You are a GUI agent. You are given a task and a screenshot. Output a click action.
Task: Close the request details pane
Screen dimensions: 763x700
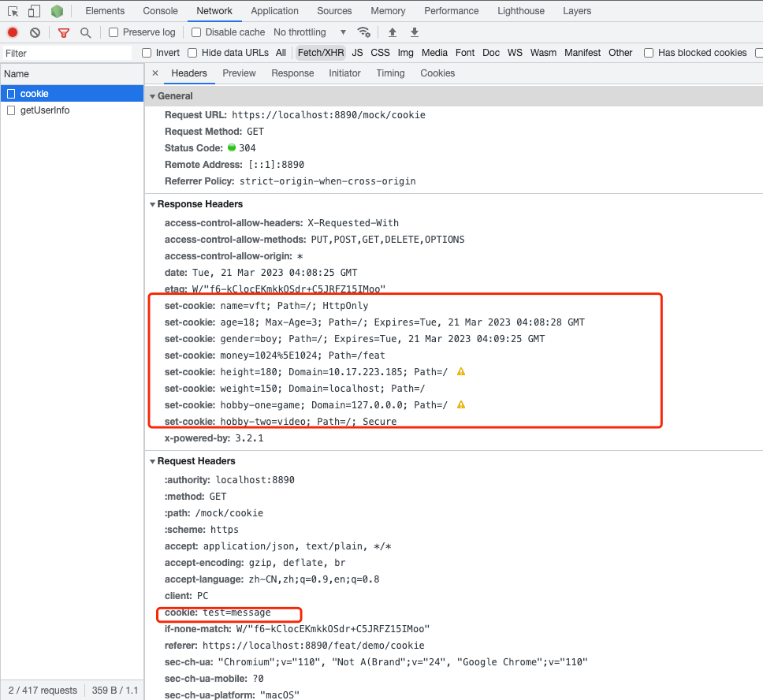pyautogui.click(x=155, y=73)
